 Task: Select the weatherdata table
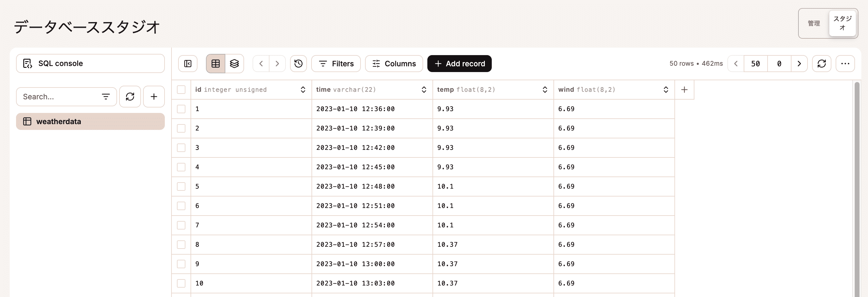[x=90, y=121]
